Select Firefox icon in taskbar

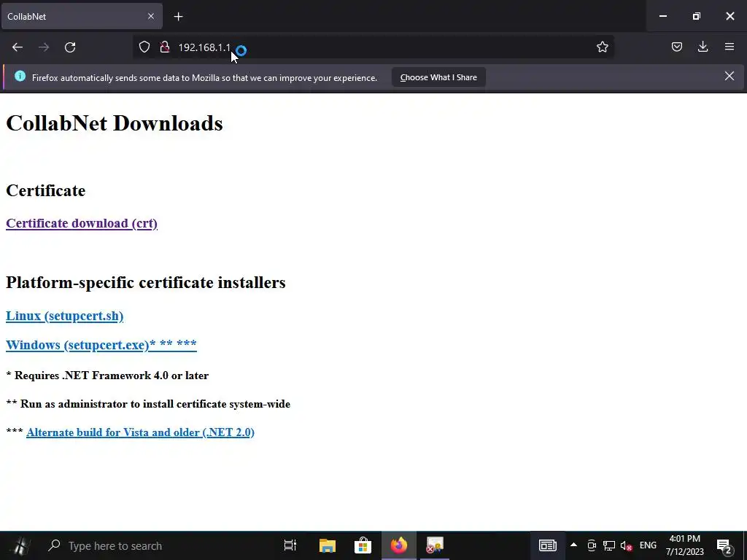[399, 545]
